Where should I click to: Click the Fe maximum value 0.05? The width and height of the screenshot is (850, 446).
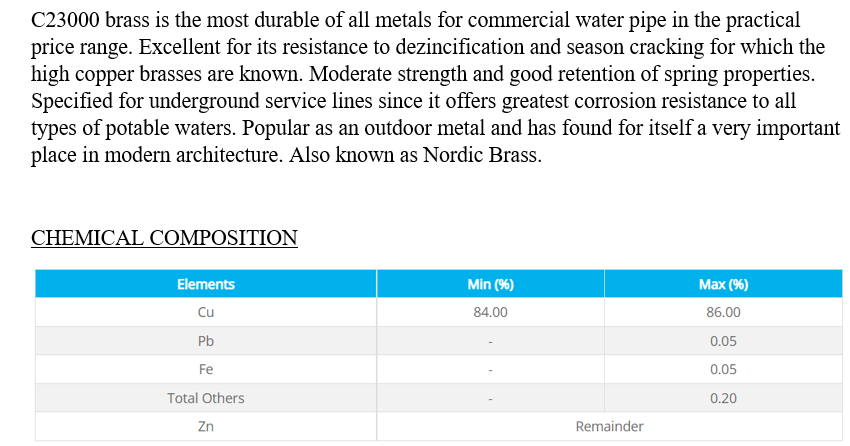723,369
